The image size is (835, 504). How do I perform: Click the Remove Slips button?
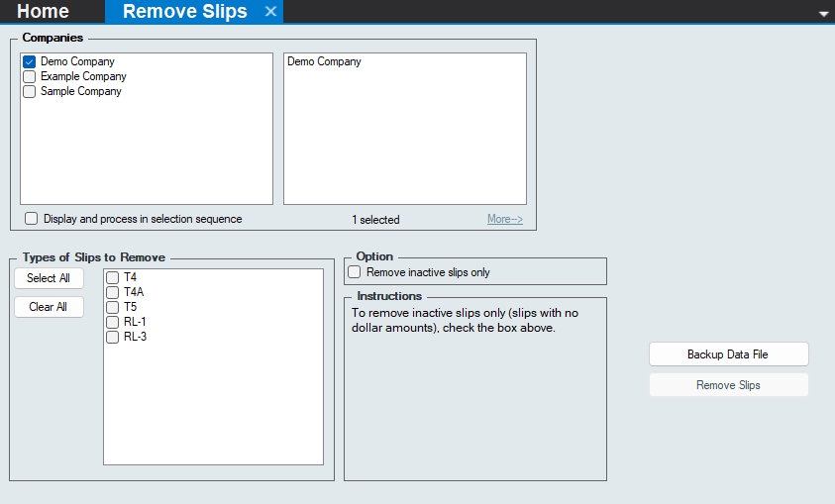coord(728,385)
